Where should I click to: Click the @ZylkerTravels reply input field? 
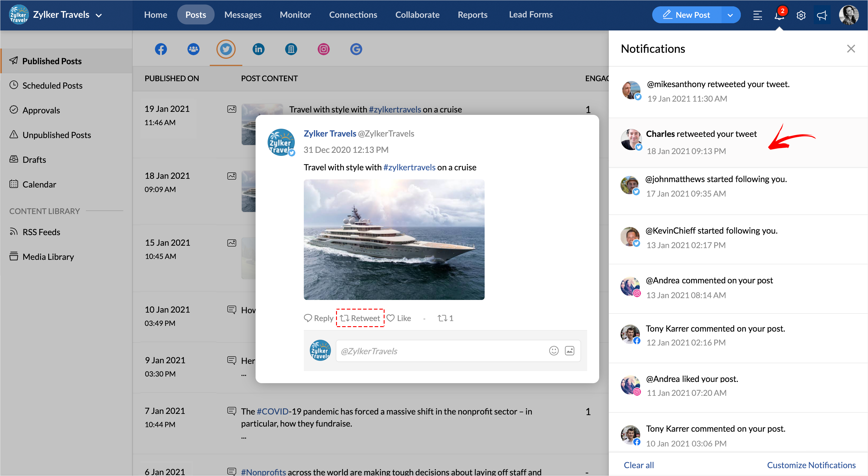pos(438,351)
